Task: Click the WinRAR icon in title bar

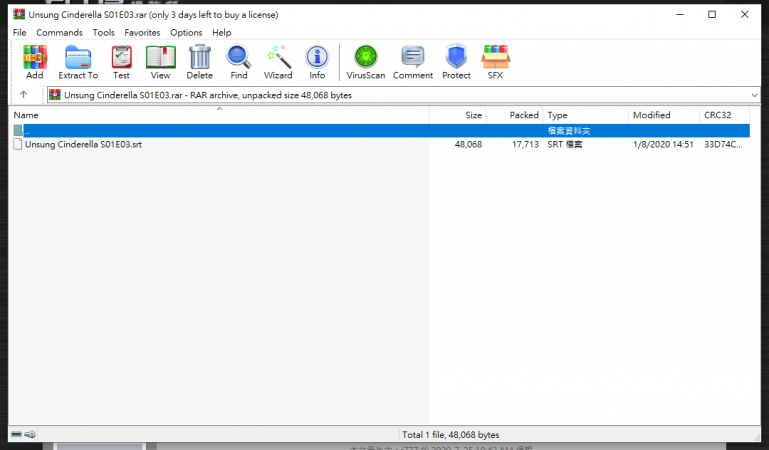Action: coord(19,14)
